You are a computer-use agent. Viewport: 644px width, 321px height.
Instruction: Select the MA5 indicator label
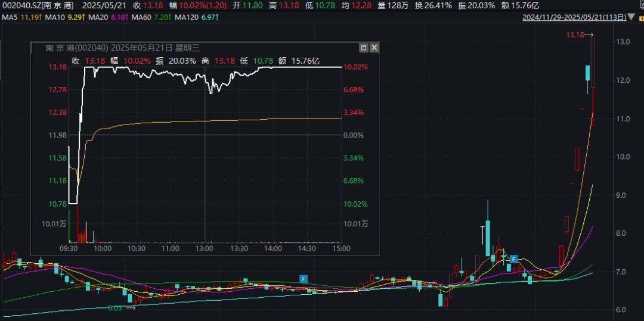tap(21, 17)
